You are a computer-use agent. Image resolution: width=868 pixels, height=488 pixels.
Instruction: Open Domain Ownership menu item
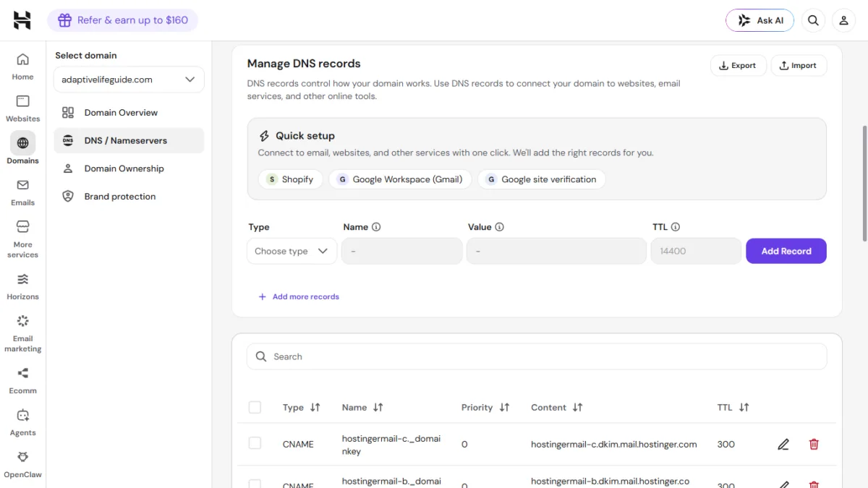click(129, 168)
